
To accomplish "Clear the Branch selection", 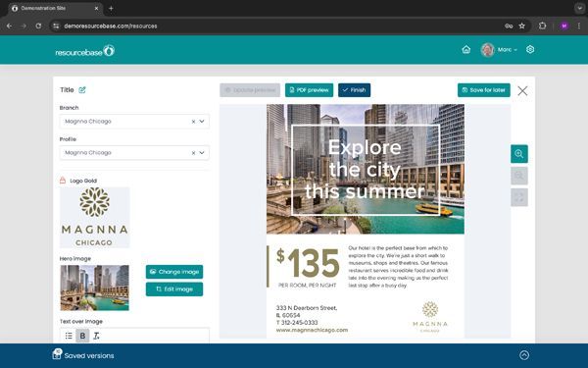I will 193,122.
